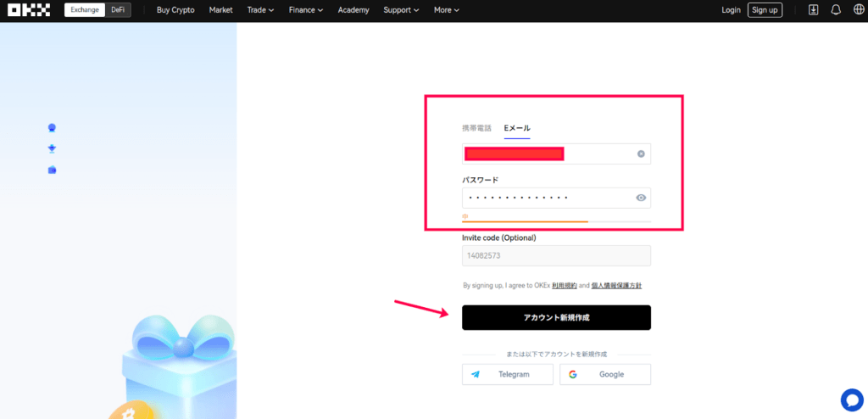Image resolution: width=868 pixels, height=419 pixels.
Task: Click the wallet sidebar icon
Action: tap(52, 170)
